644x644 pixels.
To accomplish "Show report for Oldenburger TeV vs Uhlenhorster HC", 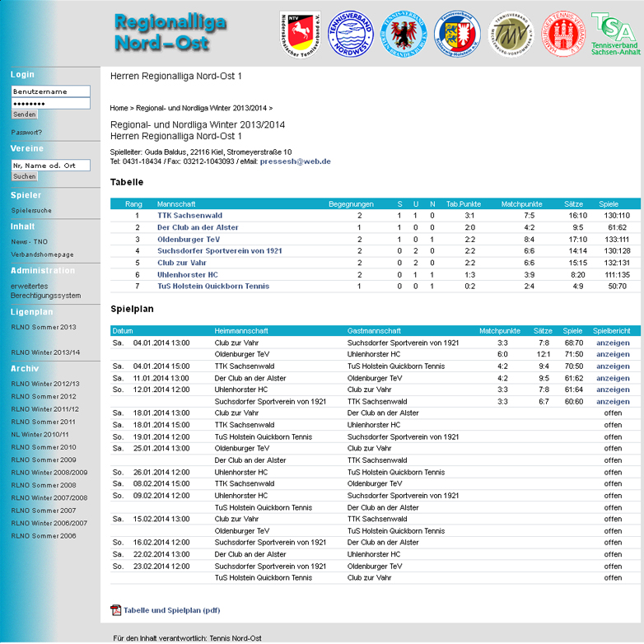I will coord(613,354).
